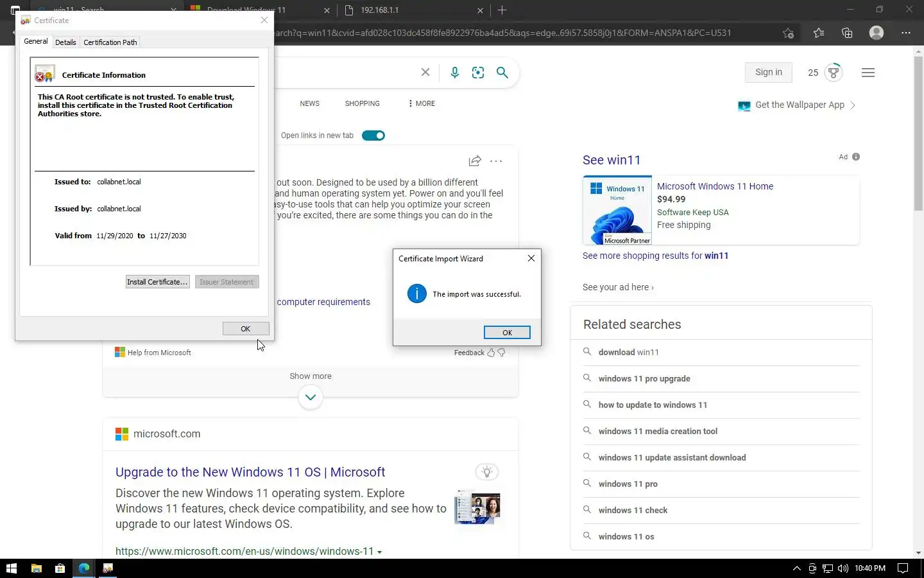Click the Windows 11 Home product image

(617, 210)
